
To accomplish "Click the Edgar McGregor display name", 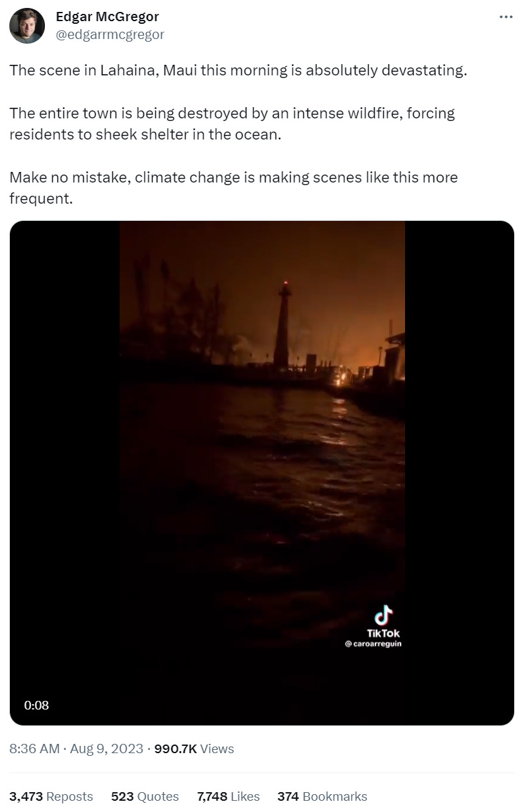I will pos(107,17).
